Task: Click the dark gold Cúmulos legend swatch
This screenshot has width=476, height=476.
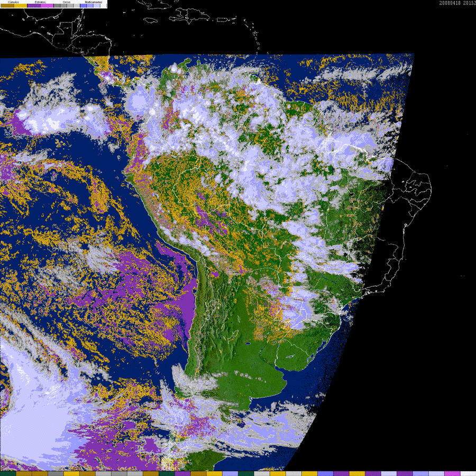Action: coord(7,5)
